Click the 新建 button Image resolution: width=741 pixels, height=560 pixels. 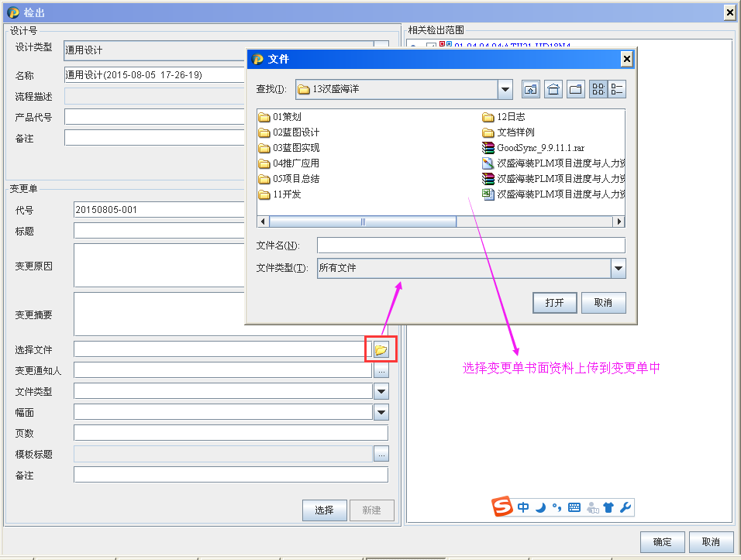(x=371, y=510)
